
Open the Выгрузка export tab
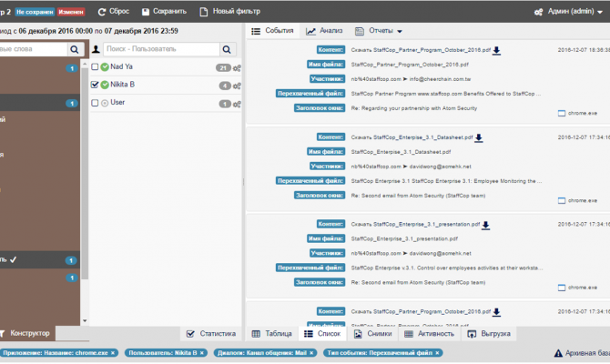coord(489,334)
